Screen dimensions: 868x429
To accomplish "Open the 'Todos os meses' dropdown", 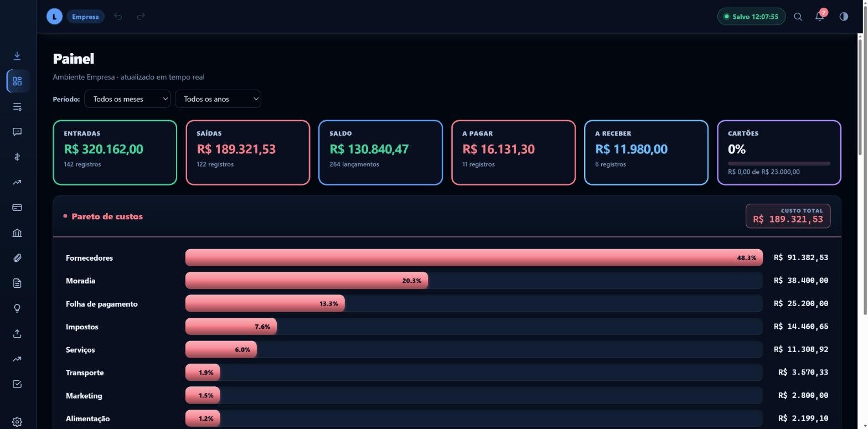I will (127, 99).
